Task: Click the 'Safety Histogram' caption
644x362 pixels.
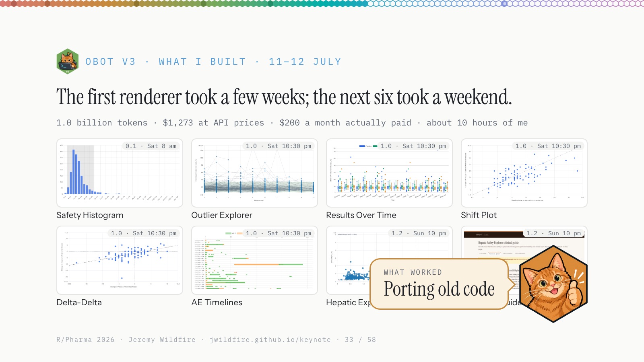Action: point(90,215)
